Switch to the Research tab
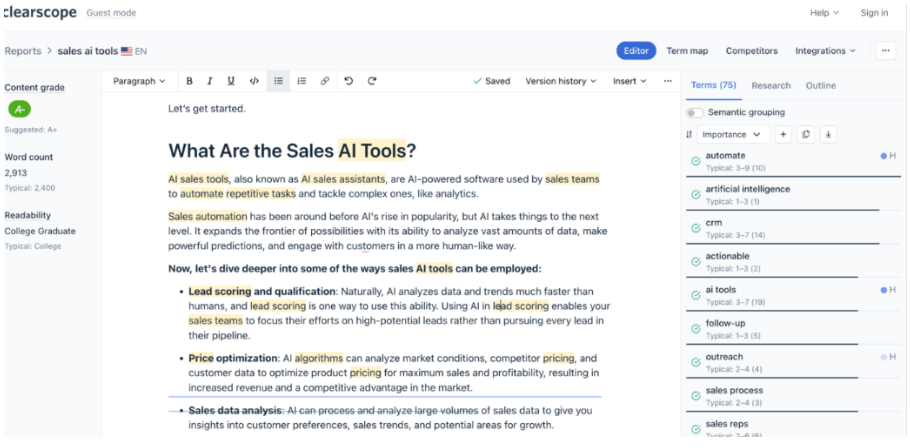The height and width of the screenshot is (448, 910). [x=771, y=86]
